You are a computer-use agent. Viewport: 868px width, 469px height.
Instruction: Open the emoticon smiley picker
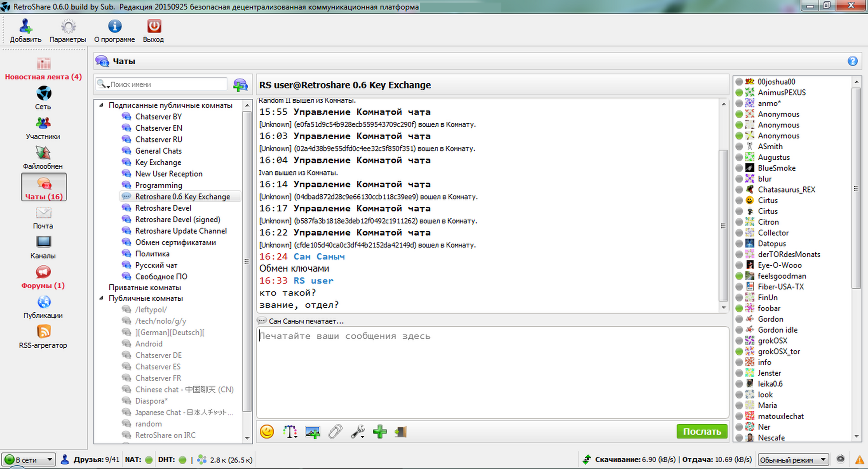click(267, 431)
